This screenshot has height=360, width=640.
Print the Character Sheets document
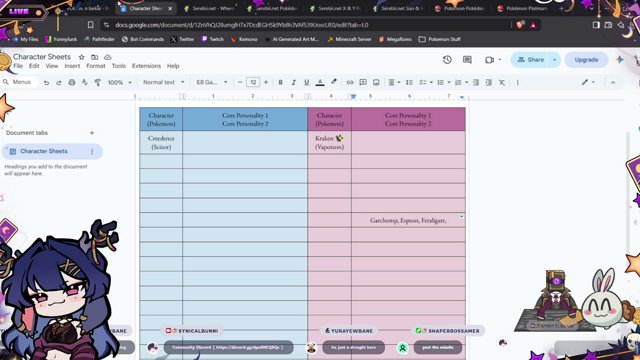(x=72, y=82)
